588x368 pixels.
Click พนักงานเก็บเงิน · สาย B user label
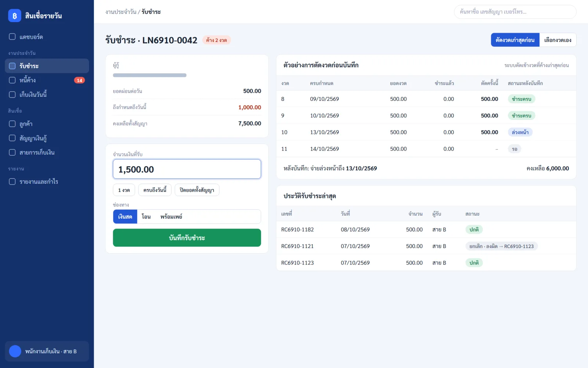(x=51, y=351)
